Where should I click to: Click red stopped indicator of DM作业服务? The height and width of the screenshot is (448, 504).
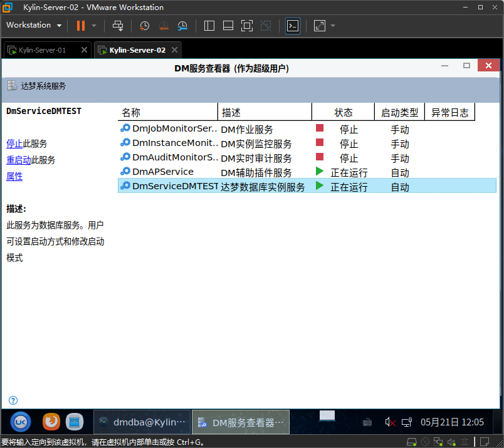(320, 128)
